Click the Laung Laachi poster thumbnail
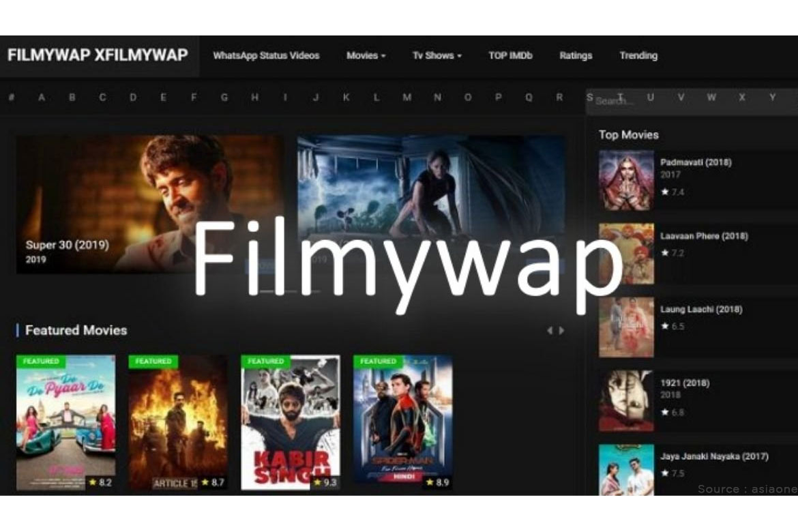The height and width of the screenshot is (532, 798). click(626, 327)
